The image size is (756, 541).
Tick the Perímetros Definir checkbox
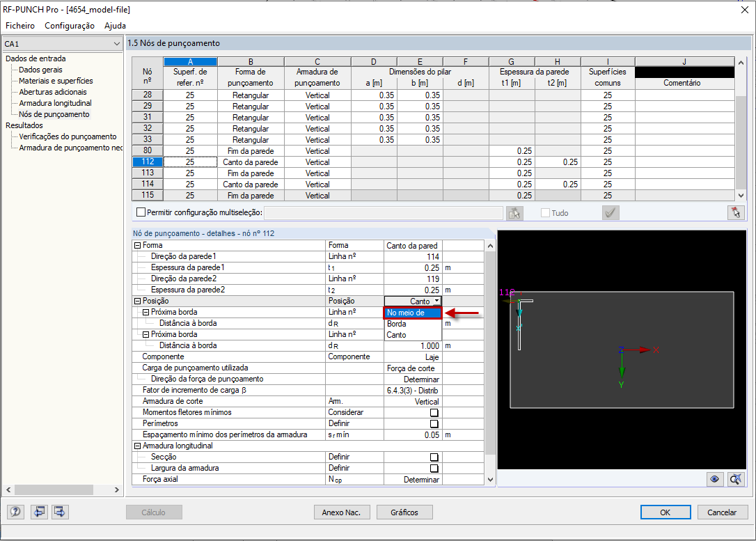coord(434,423)
